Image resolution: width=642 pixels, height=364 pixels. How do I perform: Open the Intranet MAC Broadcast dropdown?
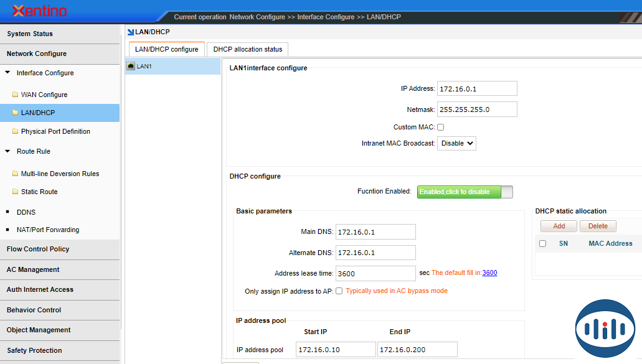click(456, 143)
